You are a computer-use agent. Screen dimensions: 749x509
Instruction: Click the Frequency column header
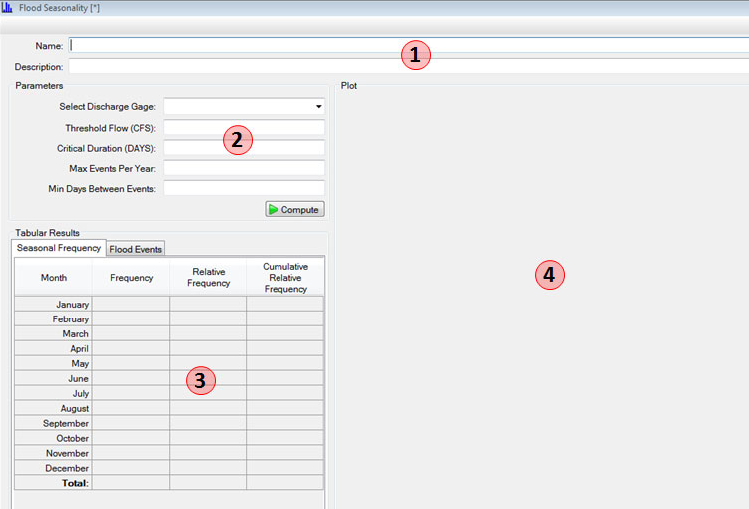131,277
